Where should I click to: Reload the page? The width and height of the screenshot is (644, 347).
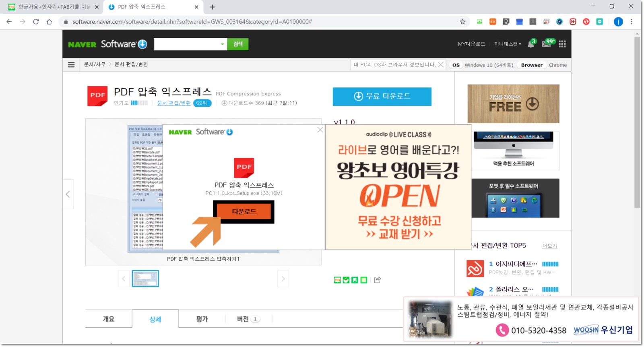click(36, 22)
